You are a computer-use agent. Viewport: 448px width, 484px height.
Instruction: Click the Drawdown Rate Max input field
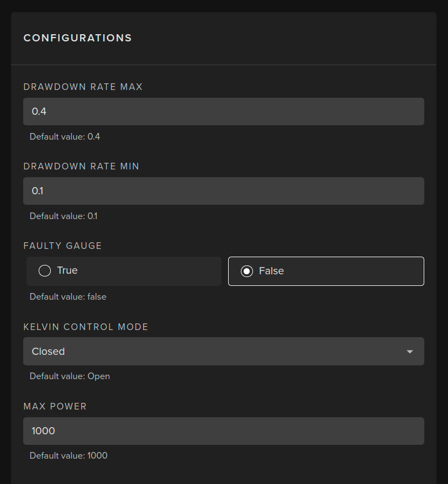[223, 111]
